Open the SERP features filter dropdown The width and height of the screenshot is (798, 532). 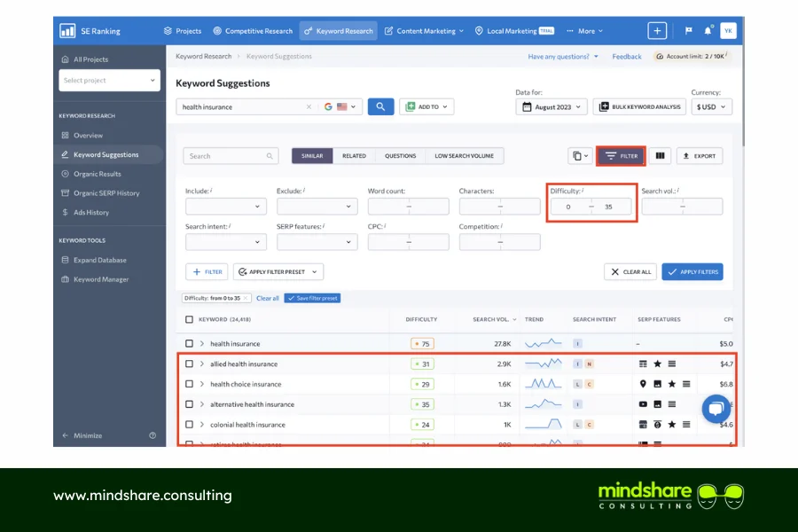[x=317, y=242]
